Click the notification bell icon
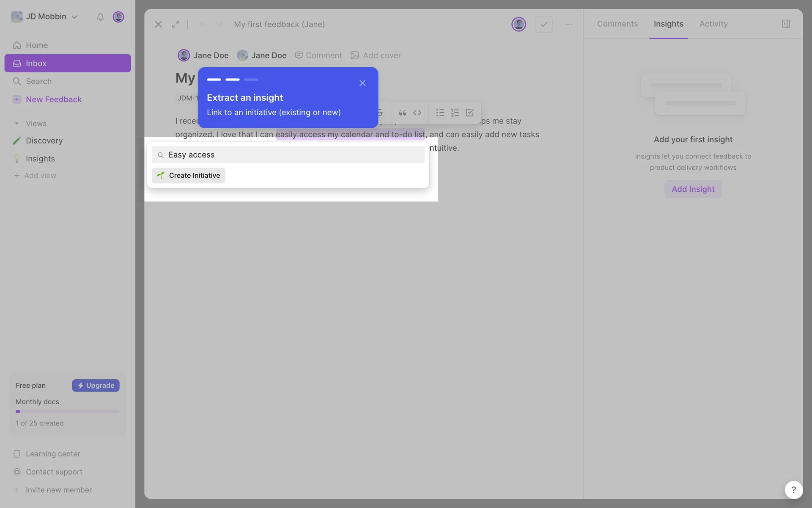Viewport: 812px width, 508px height. 100,17
